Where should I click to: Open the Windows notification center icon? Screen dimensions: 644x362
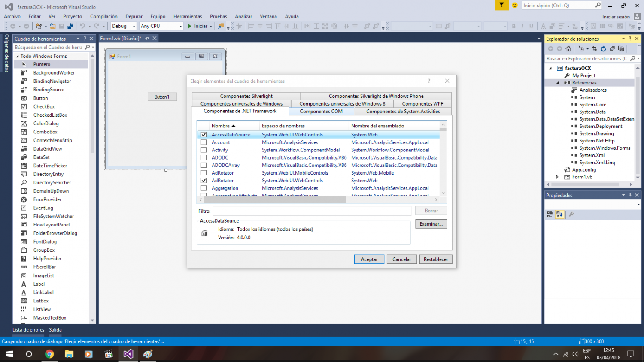pos(631,354)
